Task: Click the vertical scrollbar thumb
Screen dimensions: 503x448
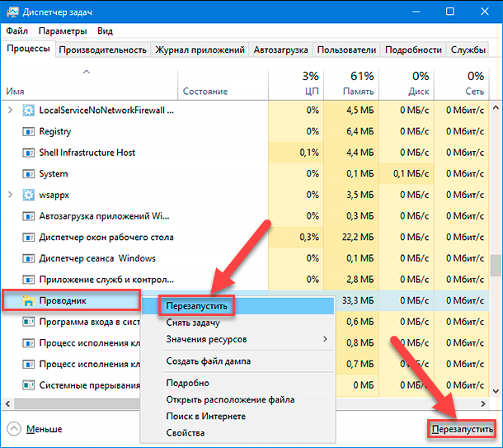Action: [x=496, y=265]
